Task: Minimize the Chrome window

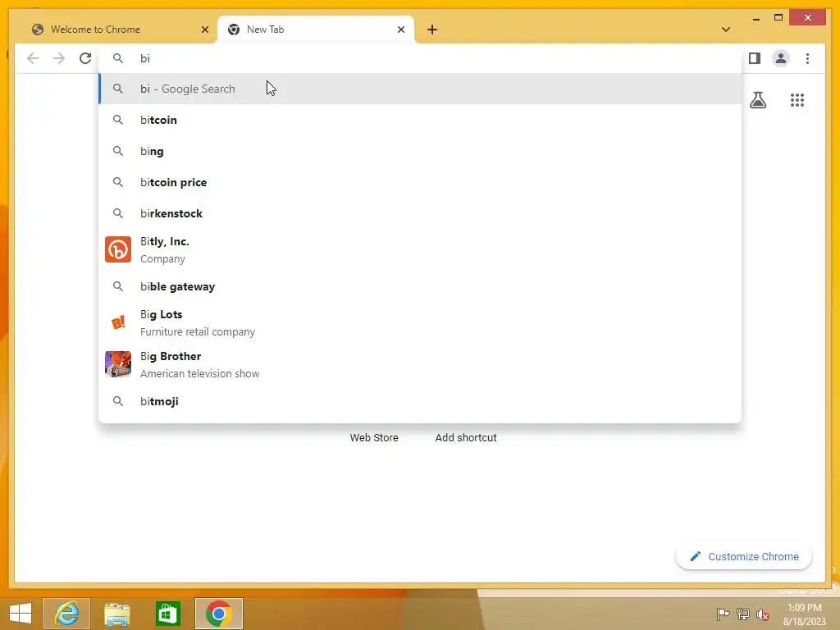Action: 756,18
